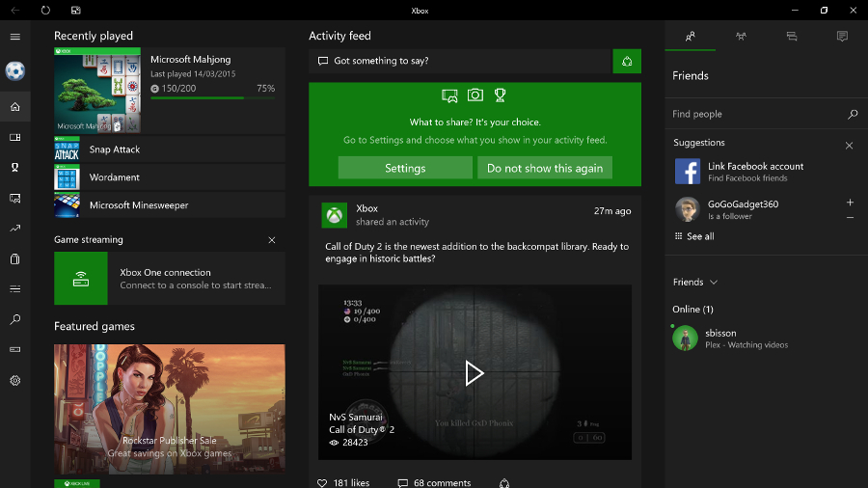Click the Game DVR icon in title bar
Viewport: 868px width, 488px height.
click(76, 10)
